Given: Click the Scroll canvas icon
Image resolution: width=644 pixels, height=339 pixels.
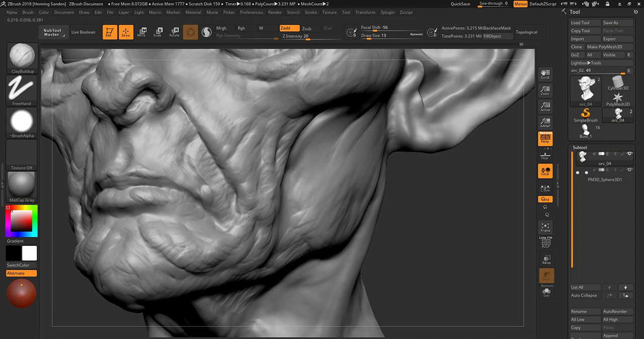Looking at the screenshot, I should [545, 74].
